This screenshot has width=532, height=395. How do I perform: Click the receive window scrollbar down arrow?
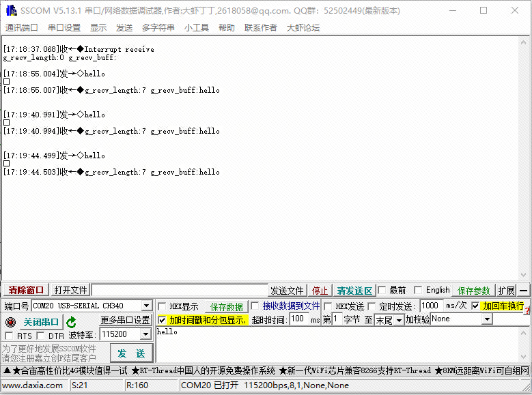(523, 275)
